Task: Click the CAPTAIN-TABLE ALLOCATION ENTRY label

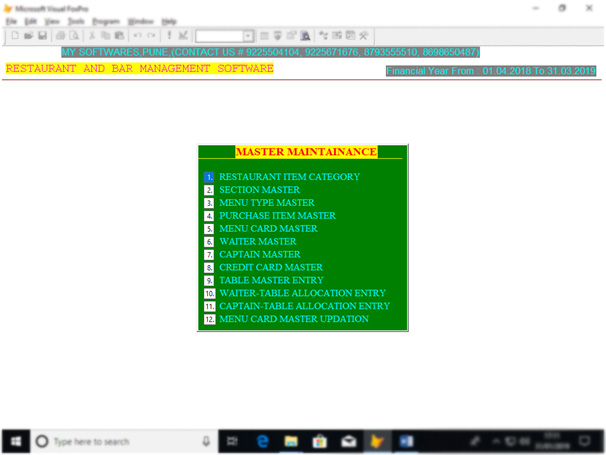Action: click(x=305, y=306)
